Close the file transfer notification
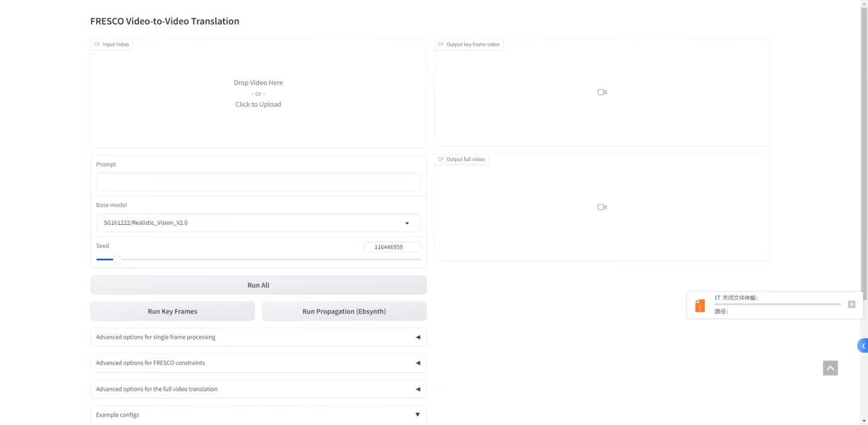 851,304
